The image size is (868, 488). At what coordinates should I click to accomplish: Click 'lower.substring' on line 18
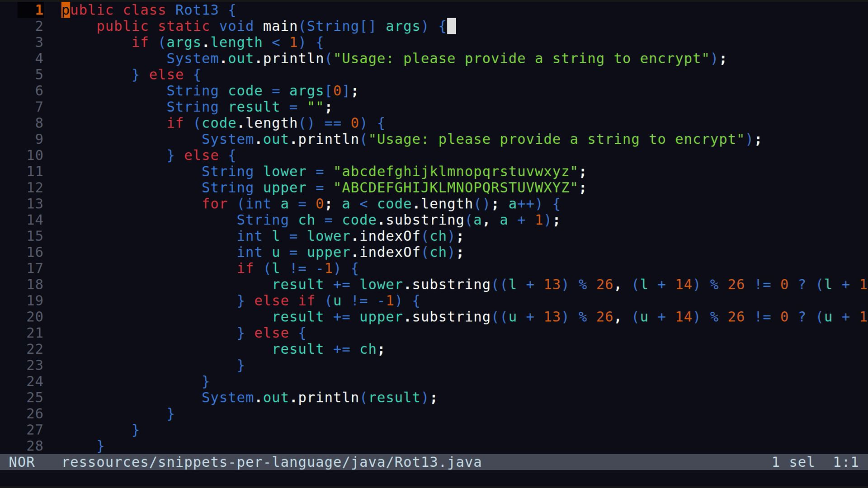point(425,285)
